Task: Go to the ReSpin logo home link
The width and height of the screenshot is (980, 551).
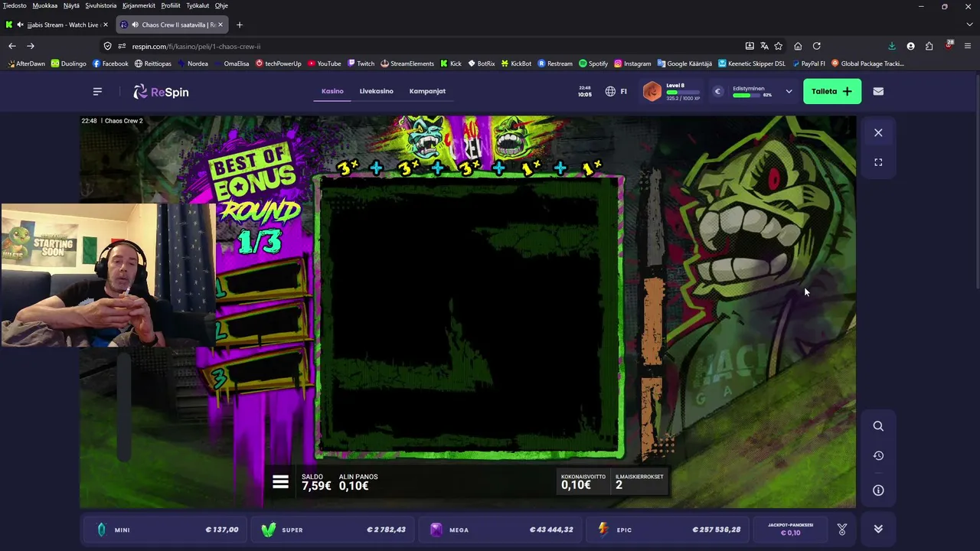Action: 161,92
